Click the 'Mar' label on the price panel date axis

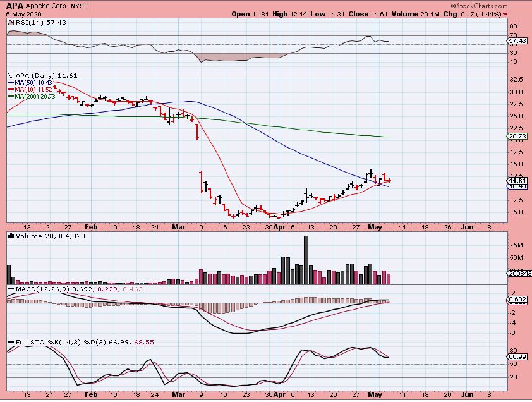point(178,227)
